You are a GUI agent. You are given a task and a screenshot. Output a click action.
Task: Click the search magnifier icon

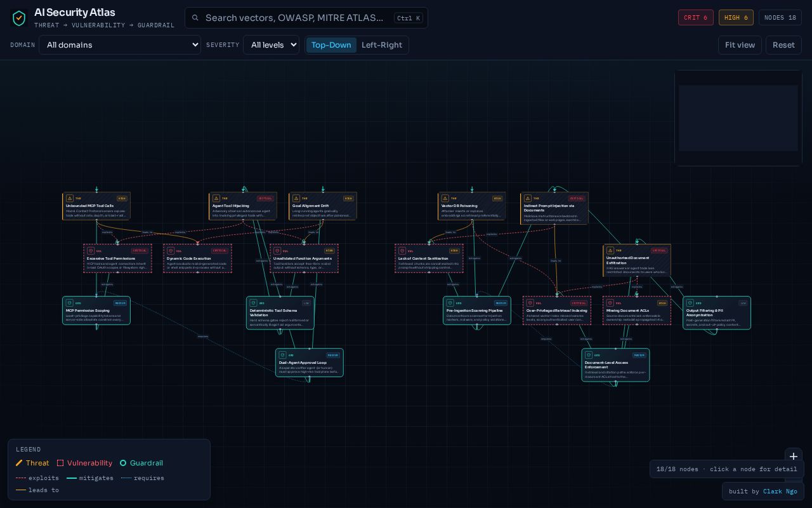[195, 18]
